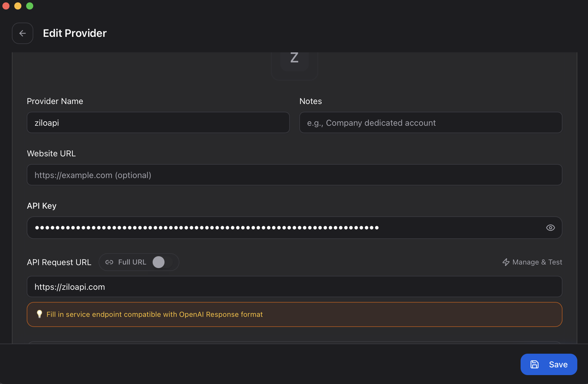Click the Manage & Test link
Screen dimensions: 588x384
coord(532,262)
